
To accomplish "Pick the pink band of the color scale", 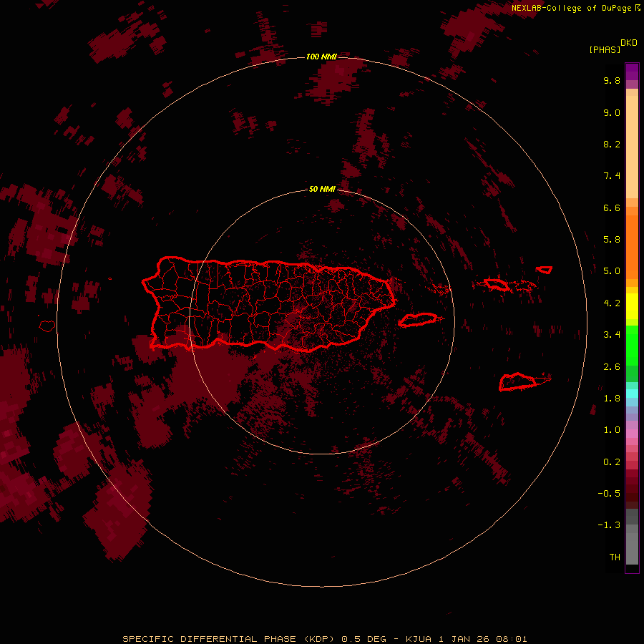I will (x=632, y=434).
